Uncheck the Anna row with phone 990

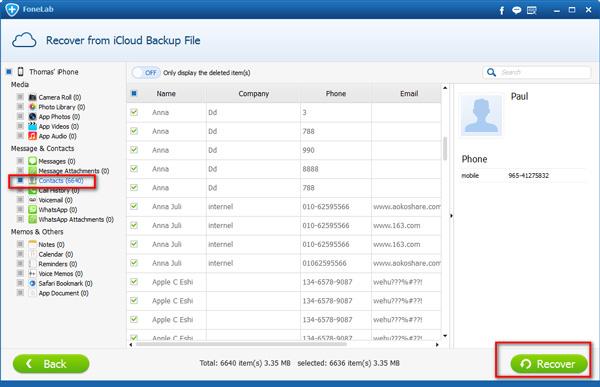[x=134, y=150]
